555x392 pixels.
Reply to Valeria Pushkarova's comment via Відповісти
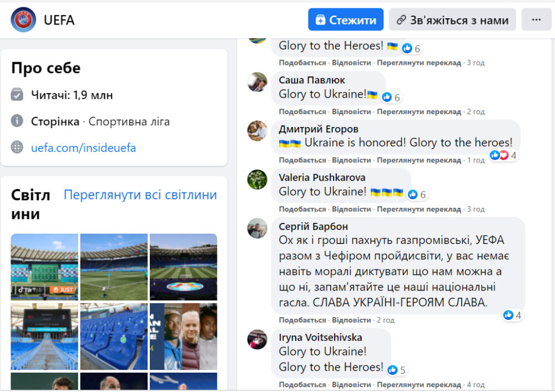pyautogui.click(x=351, y=209)
